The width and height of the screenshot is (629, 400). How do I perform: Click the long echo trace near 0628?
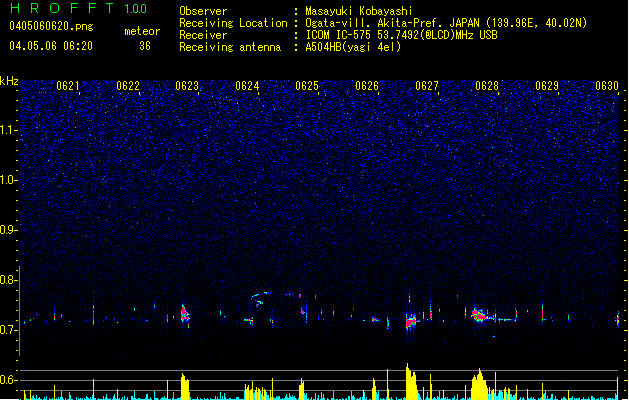pyautogui.click(x=493, y=316)
